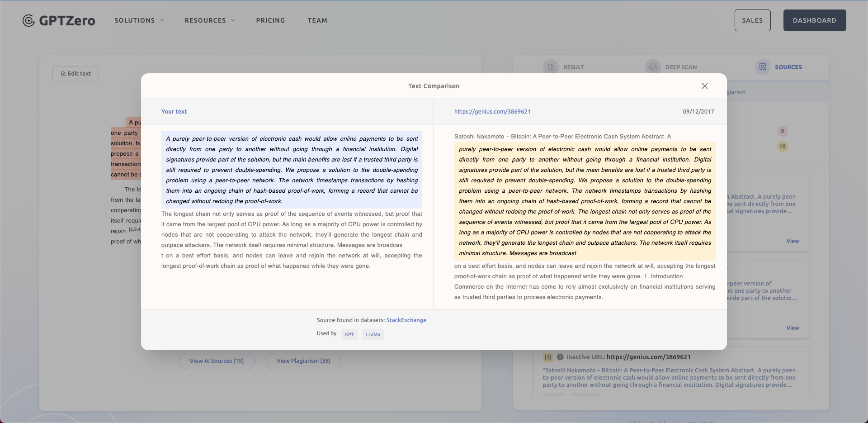868x423 pixels.
Task: Switch to the RESULT tab
Action: pos(564,67)
